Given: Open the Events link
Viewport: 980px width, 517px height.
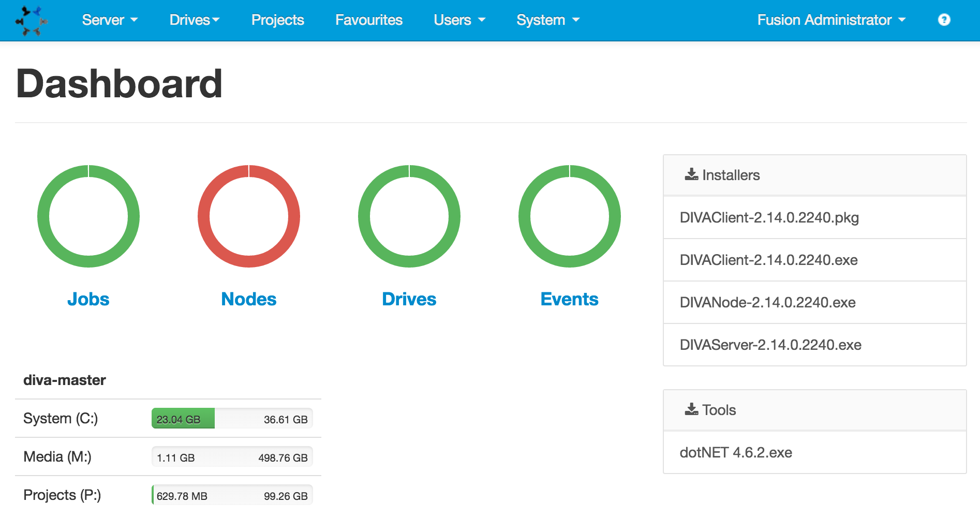Looking at the screenshot, I should [x=570, y=299].
